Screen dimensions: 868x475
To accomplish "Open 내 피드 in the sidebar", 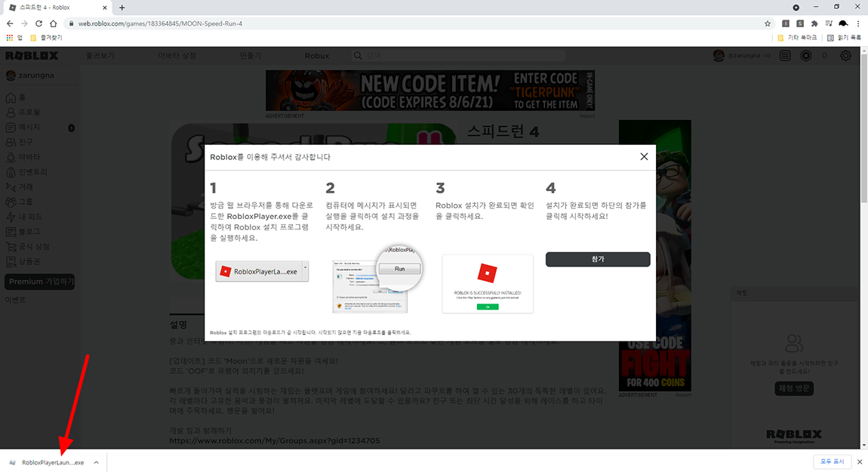I will point(24,217).
